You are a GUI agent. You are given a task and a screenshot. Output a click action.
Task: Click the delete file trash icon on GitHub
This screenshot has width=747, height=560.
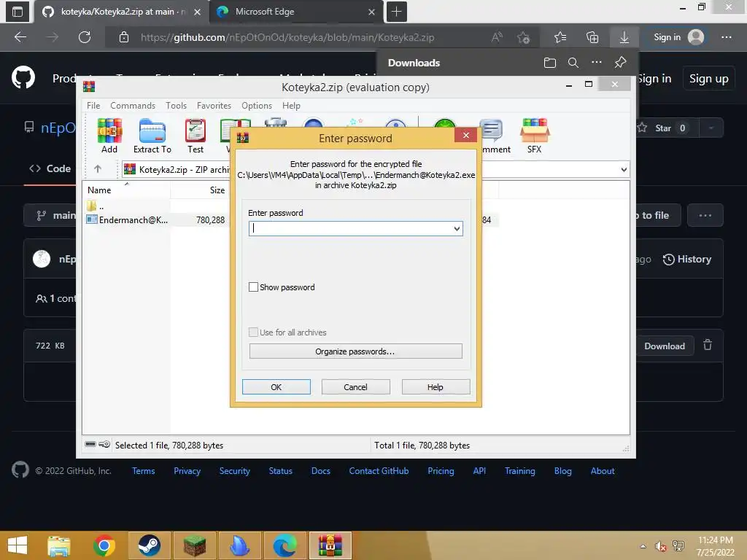[x=708, y=345]
